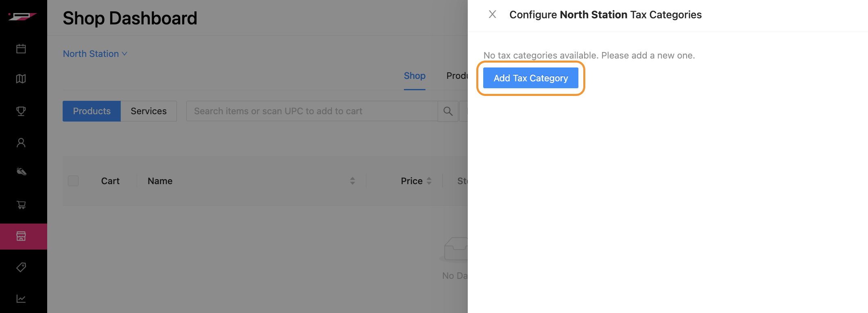Click the shopping cart sidebar icon

[21, 205]
